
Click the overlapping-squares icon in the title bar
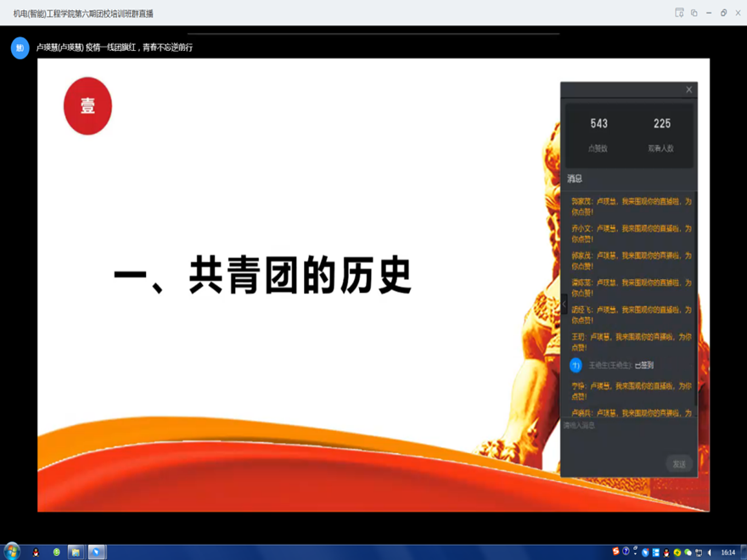click(694, 13)
